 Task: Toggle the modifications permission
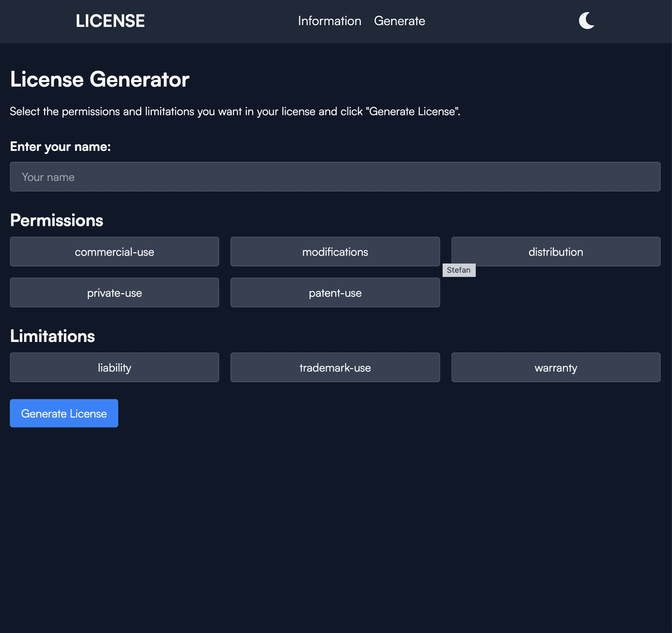pyautogui.click(x=335, y=252)
